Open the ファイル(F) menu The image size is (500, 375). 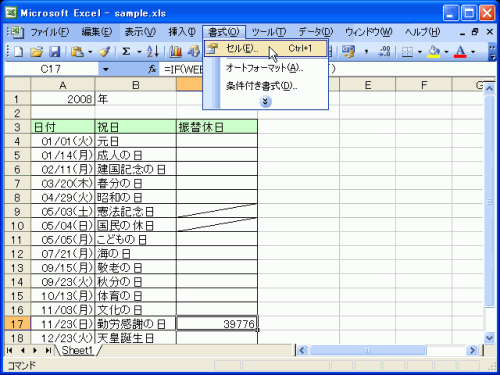(x=50, y=32)
